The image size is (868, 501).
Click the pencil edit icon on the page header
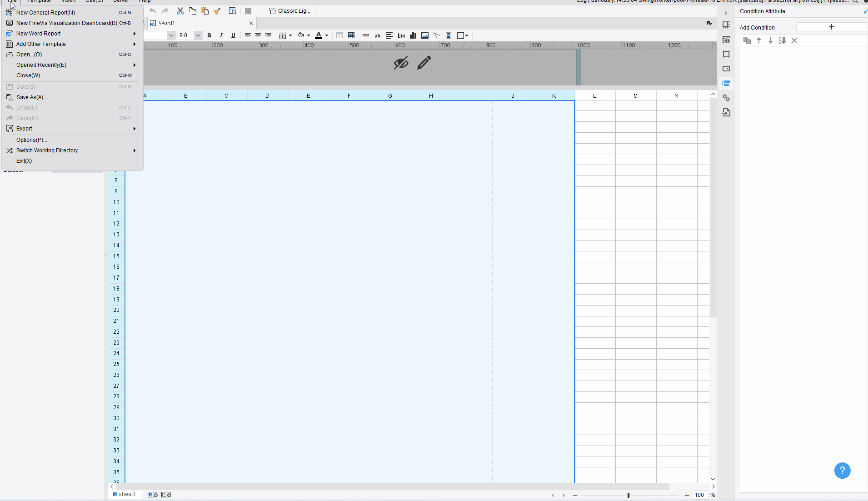coord(424,63)
